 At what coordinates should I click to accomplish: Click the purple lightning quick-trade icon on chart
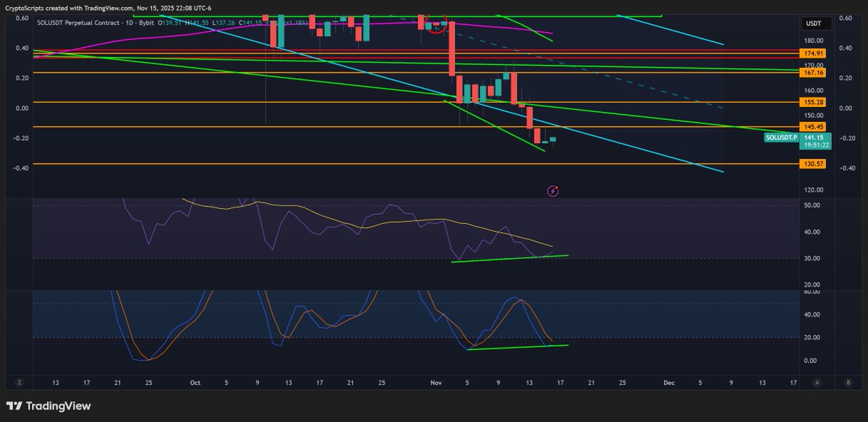coord(553,190)
